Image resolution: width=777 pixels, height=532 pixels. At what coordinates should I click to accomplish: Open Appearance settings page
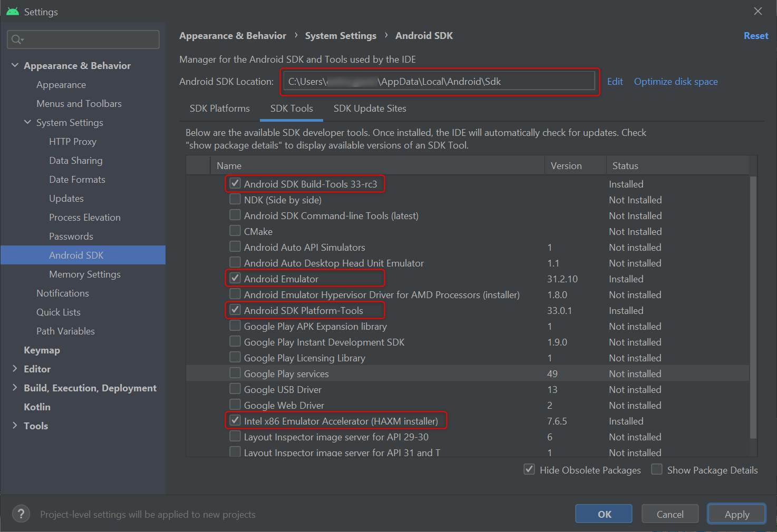[x=61, y=85]
